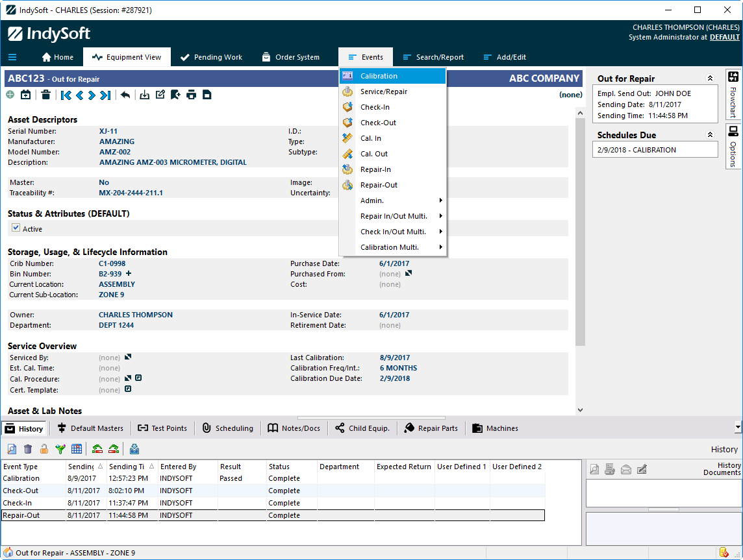Click the DEFAULT link in the header
Viewport: 743px width, 560px height.
point(724,37)
